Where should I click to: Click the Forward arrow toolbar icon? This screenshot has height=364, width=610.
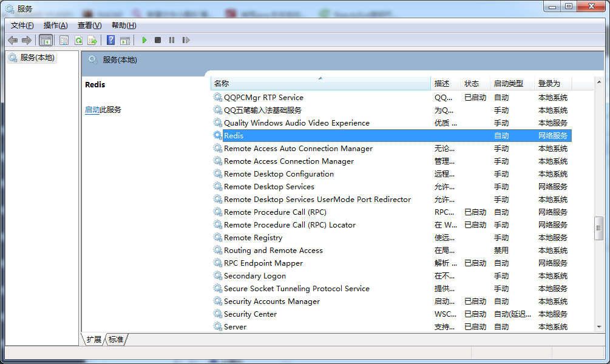(27, 40)
